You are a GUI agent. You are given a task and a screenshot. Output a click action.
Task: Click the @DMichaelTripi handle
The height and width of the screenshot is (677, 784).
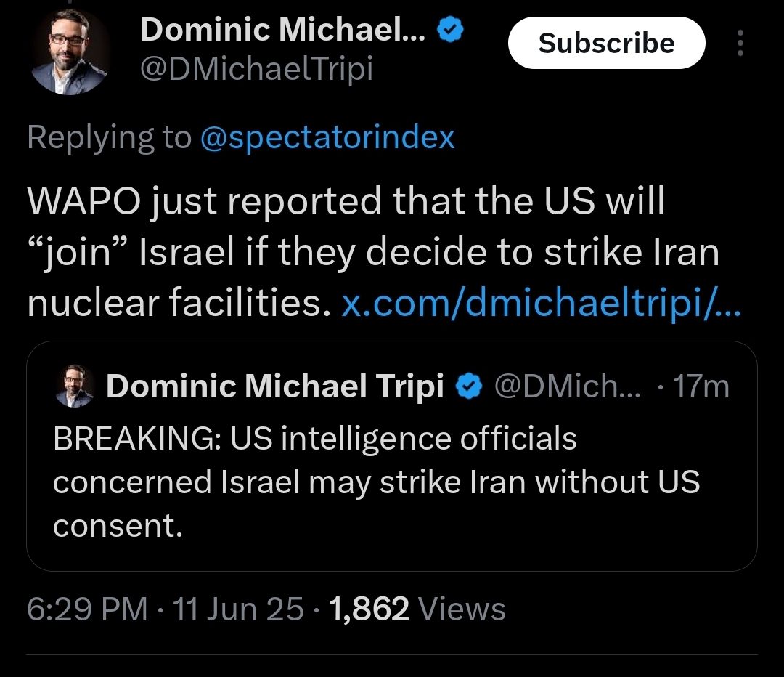tap(256, 68)
